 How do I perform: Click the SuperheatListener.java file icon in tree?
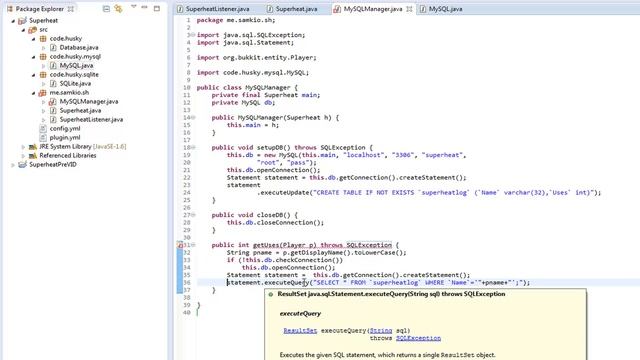[x=53, y=119]
